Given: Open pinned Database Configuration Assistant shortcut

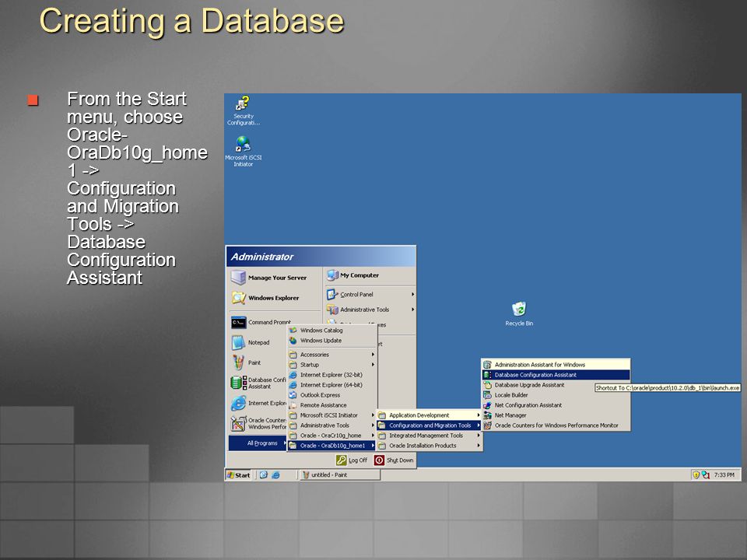Looking at the screenshot, I should coord(258,383).
